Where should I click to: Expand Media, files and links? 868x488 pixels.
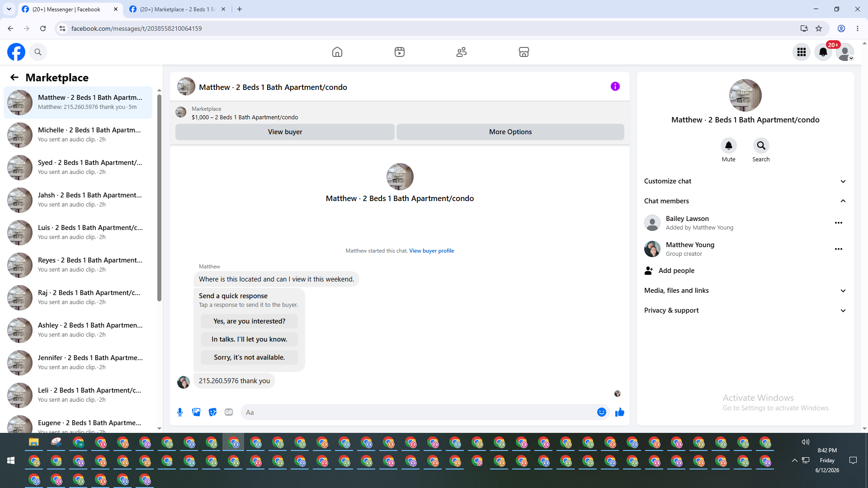pos(745,291)
